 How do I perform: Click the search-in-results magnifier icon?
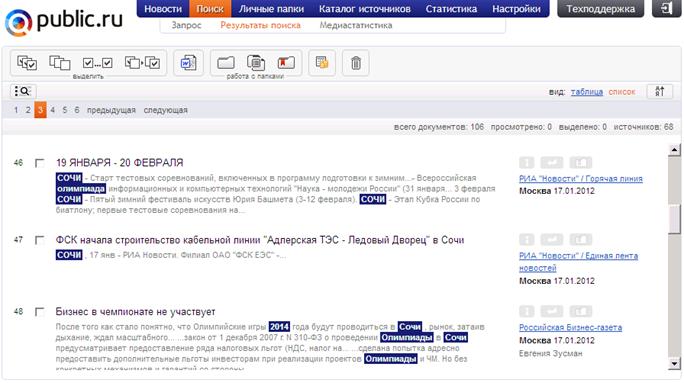(x=23, y=91)
